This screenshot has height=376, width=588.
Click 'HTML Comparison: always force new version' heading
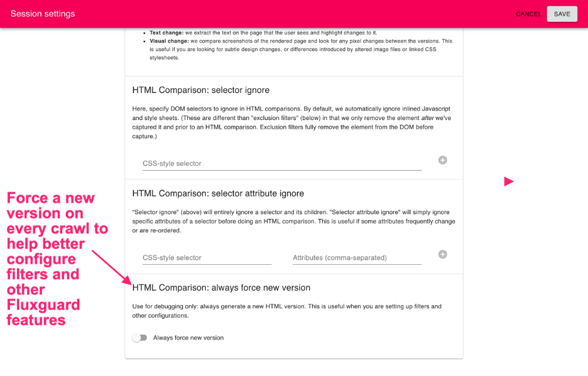coord(221,288)
